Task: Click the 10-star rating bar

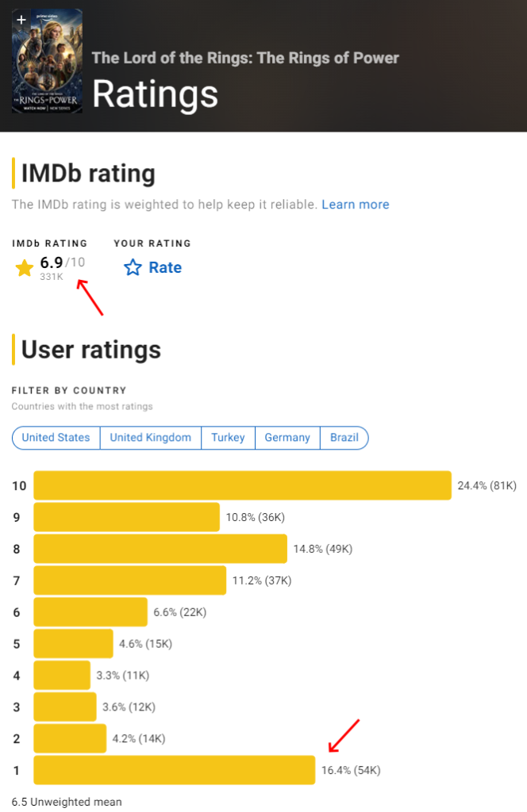Action: coord(242,485)
